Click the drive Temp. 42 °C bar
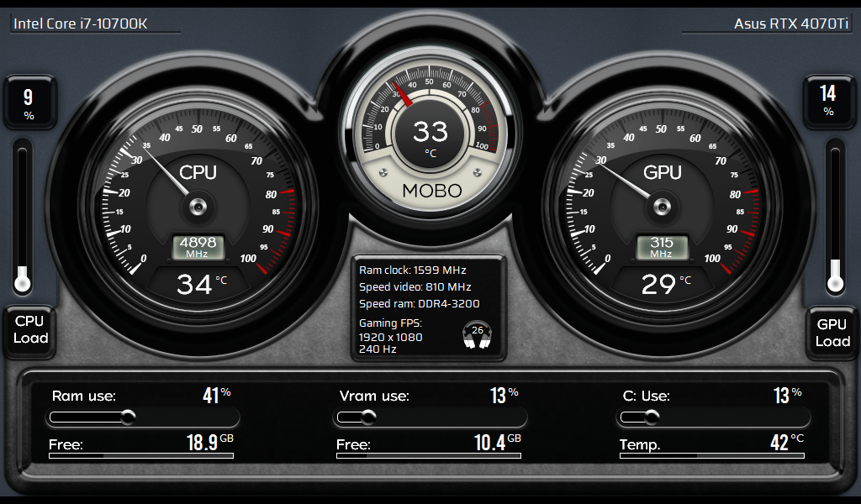 (711, 455)
